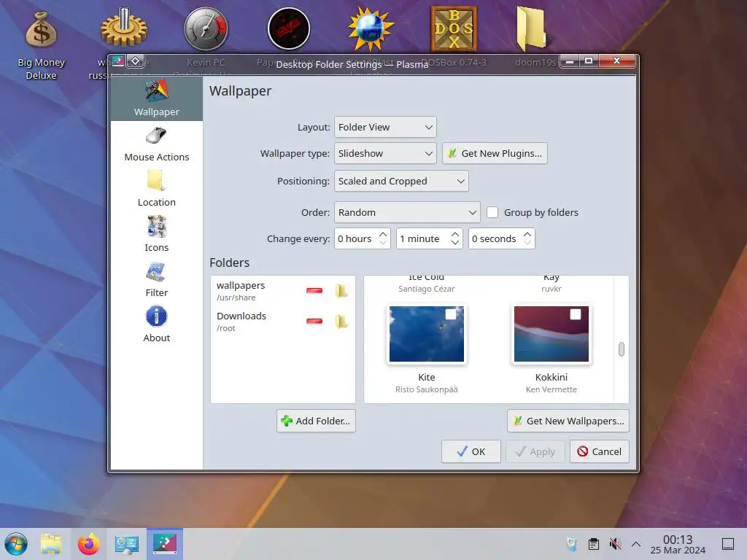
Task: Click inside the 0 hours field
Action: point(355,238)
